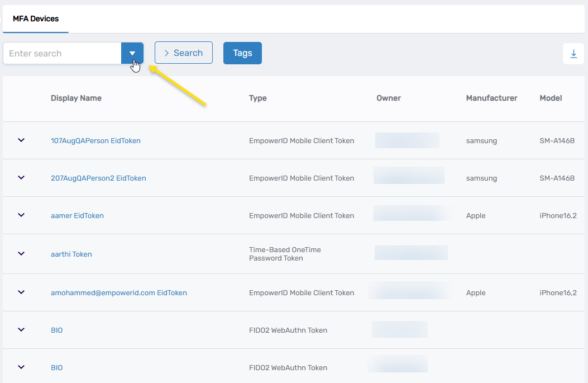Viewport: 588px width, 383px height.
Task: Click the Search button
Action: 183,53
